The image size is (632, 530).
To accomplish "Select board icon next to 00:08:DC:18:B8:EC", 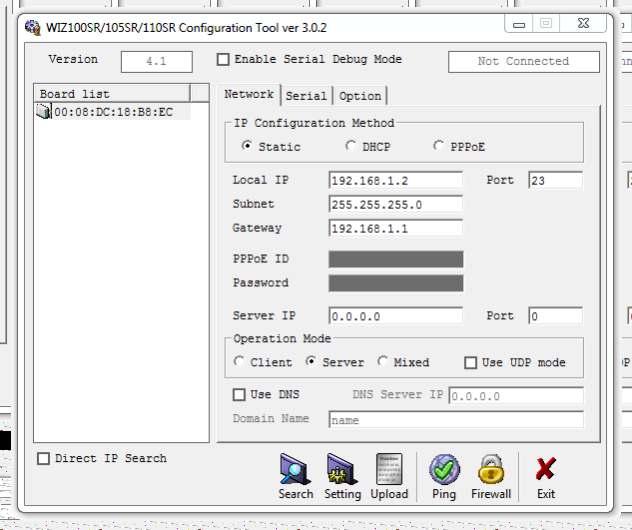I will (44, 111).
